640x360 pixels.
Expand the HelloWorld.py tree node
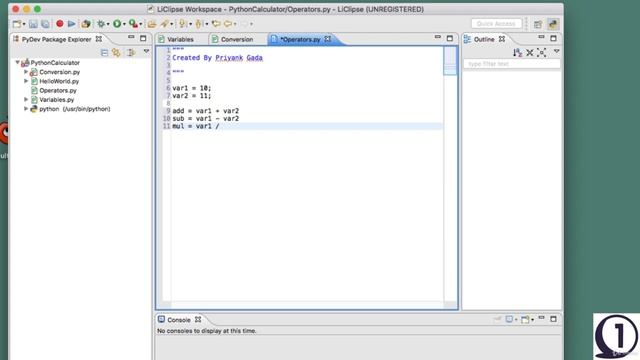coord(26,81)
